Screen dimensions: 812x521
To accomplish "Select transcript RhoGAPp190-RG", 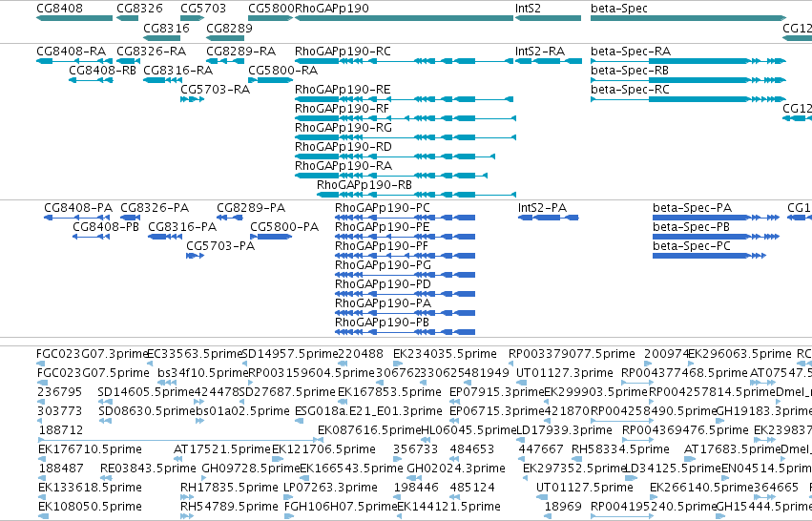I will point(406,137).
